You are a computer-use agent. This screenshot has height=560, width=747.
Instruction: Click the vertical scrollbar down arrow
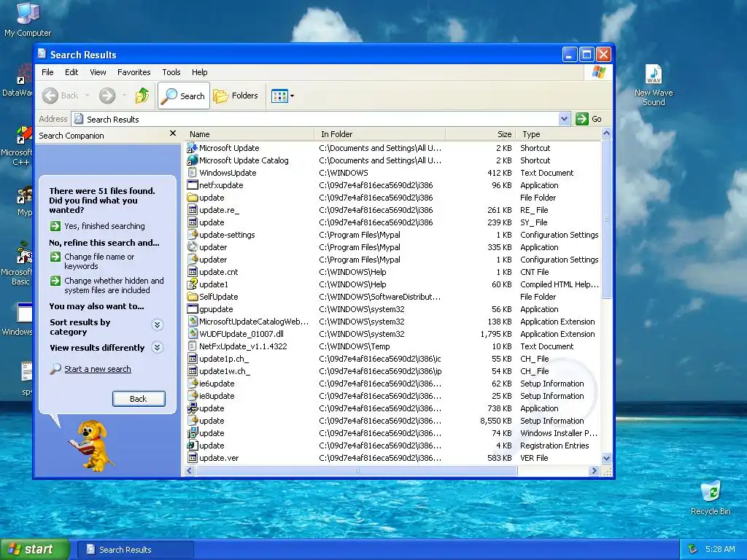pyautogui.click(x=606, y=459)
